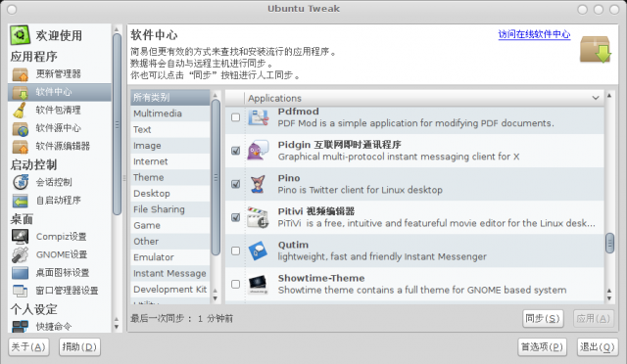Open 软件源中心 globe package icon

(x=20, y=128)
